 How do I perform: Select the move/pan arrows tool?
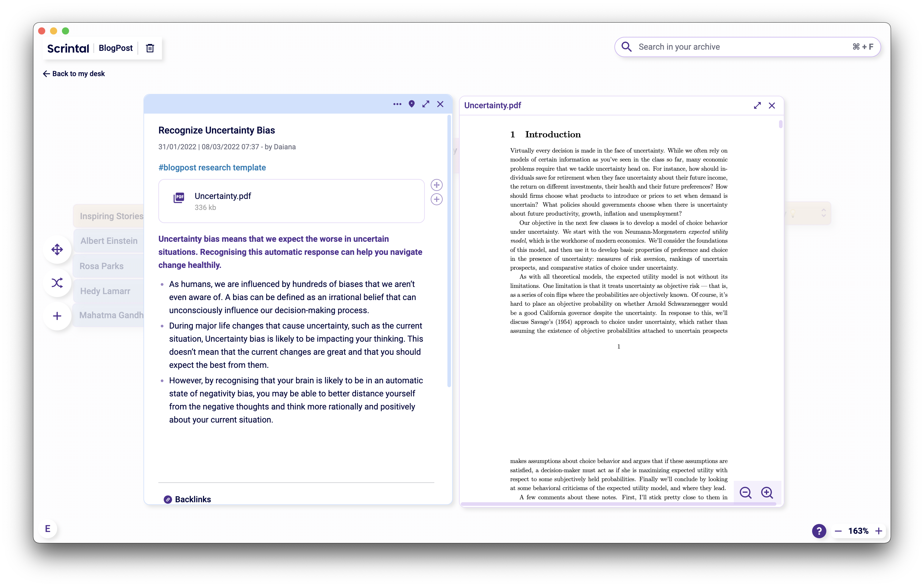point(57,249)
